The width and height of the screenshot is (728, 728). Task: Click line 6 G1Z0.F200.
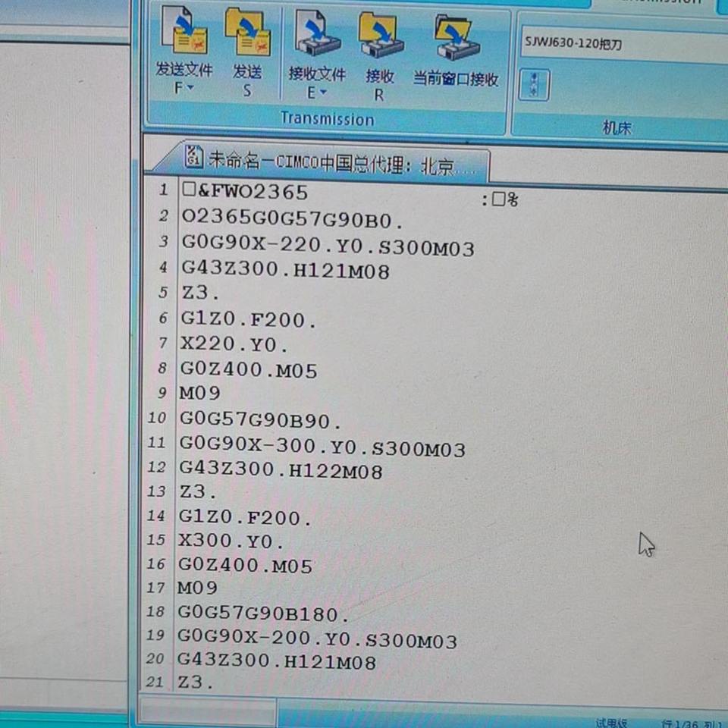point(249,319)
